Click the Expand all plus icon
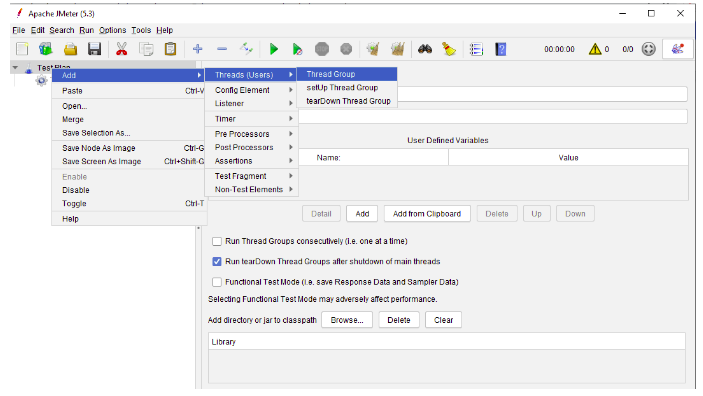The image size is (703, 396). (197, 49)
